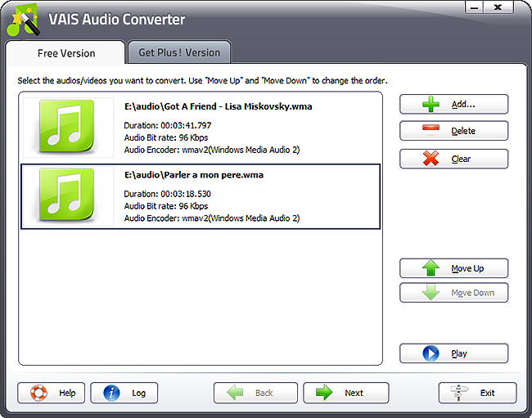
Task: Click the Move Down button label
Action: point(472,293)
